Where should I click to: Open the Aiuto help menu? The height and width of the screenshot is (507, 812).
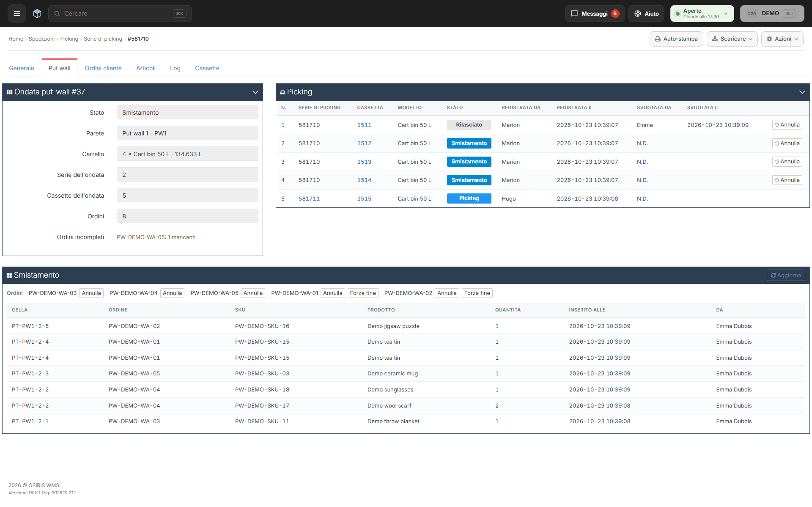[x=646, y=14]
